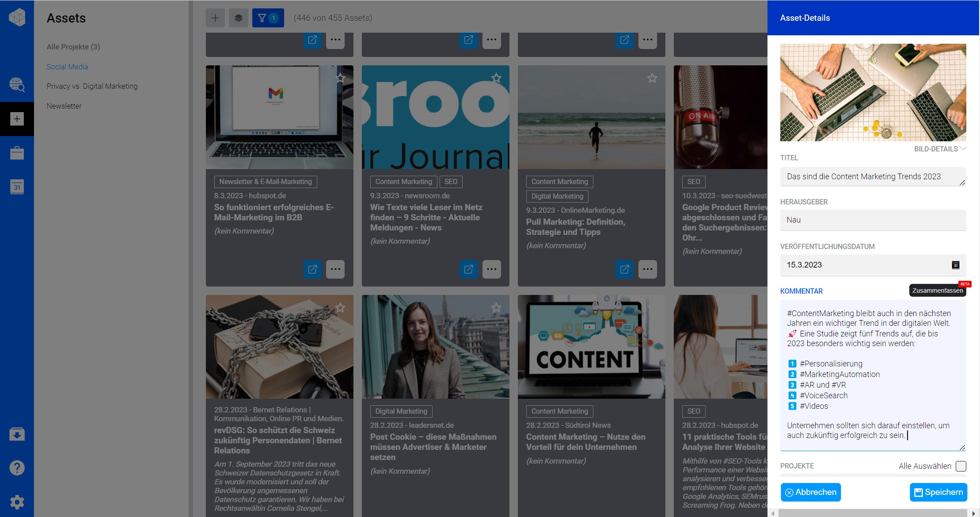The image size is (980, 517).
Task: Click the asset preview laptop image
Action: 873,92
